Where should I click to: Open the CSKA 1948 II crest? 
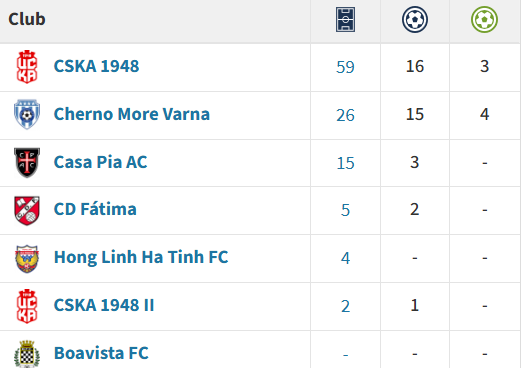(x=27, y=306)
